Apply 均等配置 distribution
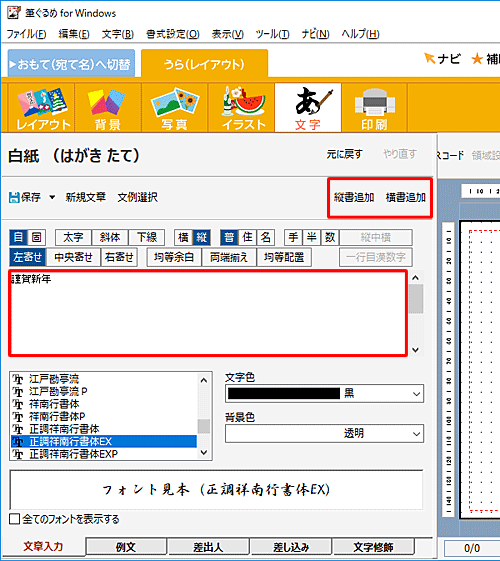This screenshot has height=561, width=500. pyautogui.click(x=284, y=257)
